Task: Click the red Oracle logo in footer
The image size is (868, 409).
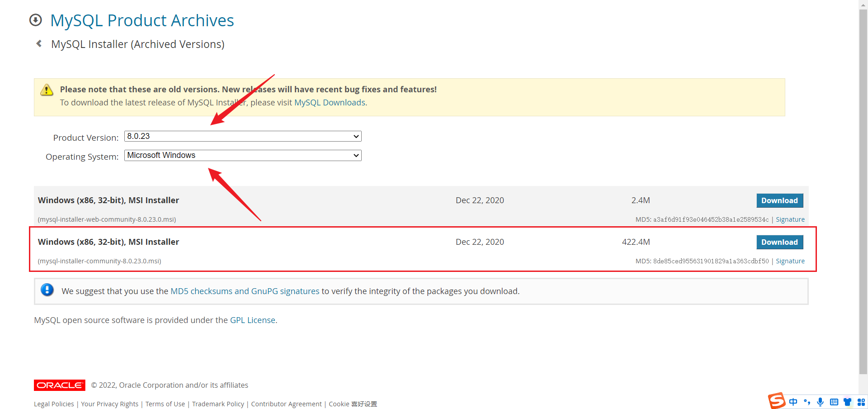Action: click(60, 385)
